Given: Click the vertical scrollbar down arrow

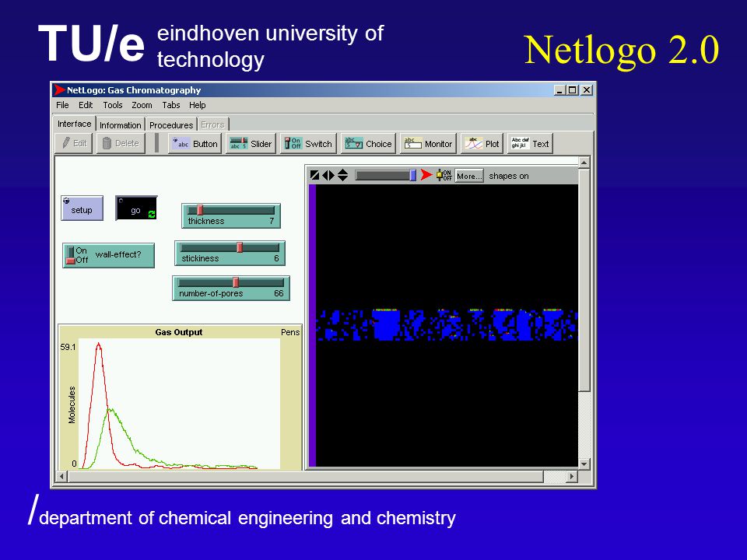Looking at the screenshot, I should pos(584,464).
